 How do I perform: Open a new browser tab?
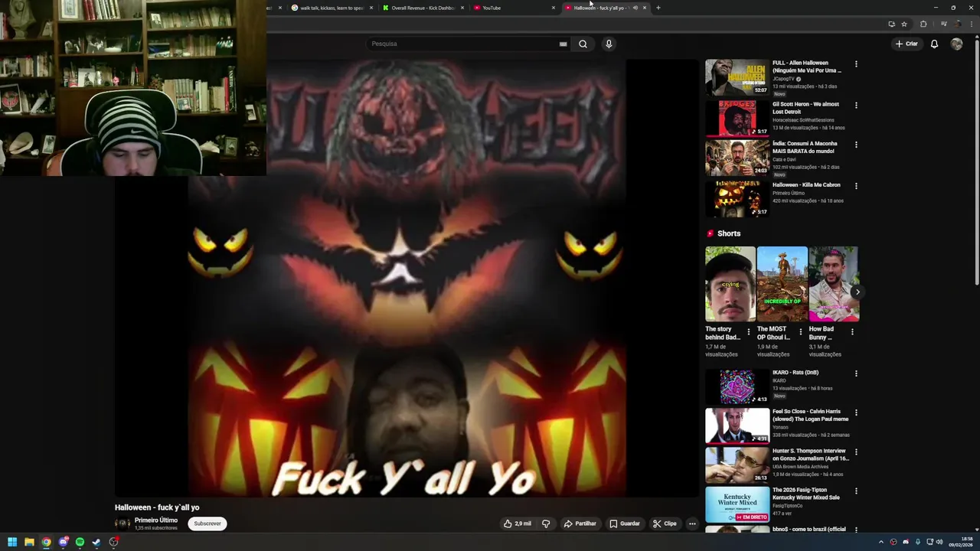point(658,8)
